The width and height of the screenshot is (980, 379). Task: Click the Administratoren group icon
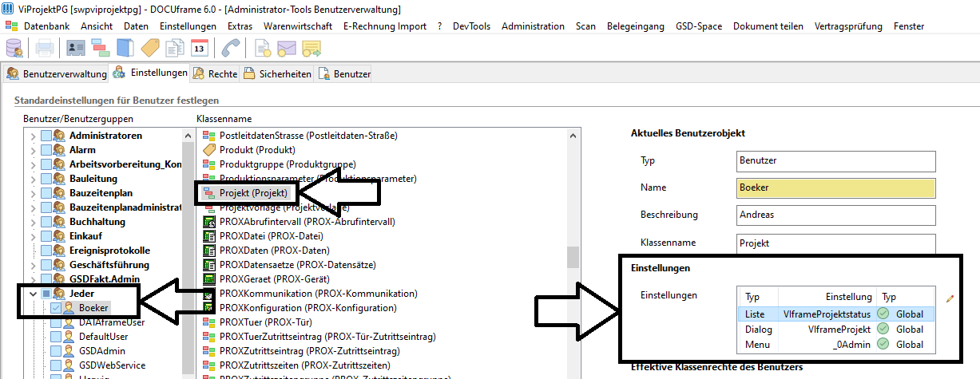point(59,135)
